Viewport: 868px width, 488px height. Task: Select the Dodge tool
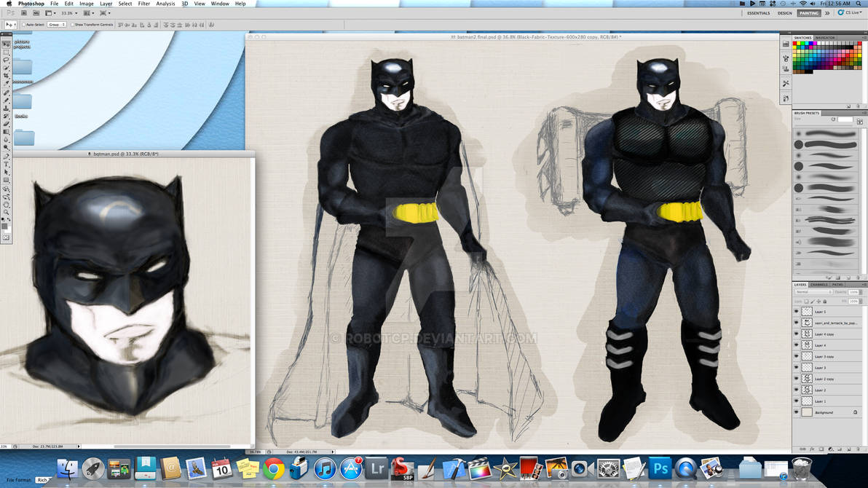coord(6,147)
